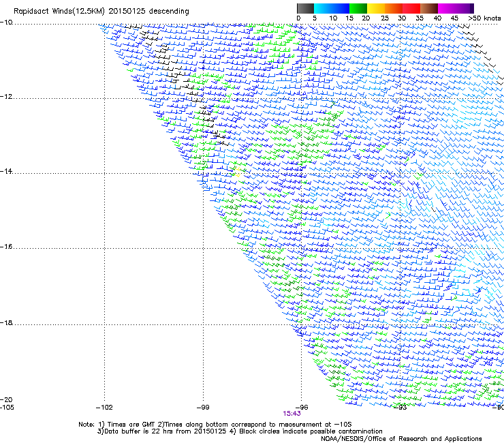This screenshot has width=504, height=443.
Task: Click the magenta 40-45 knots color band
Action: [447, 8]
